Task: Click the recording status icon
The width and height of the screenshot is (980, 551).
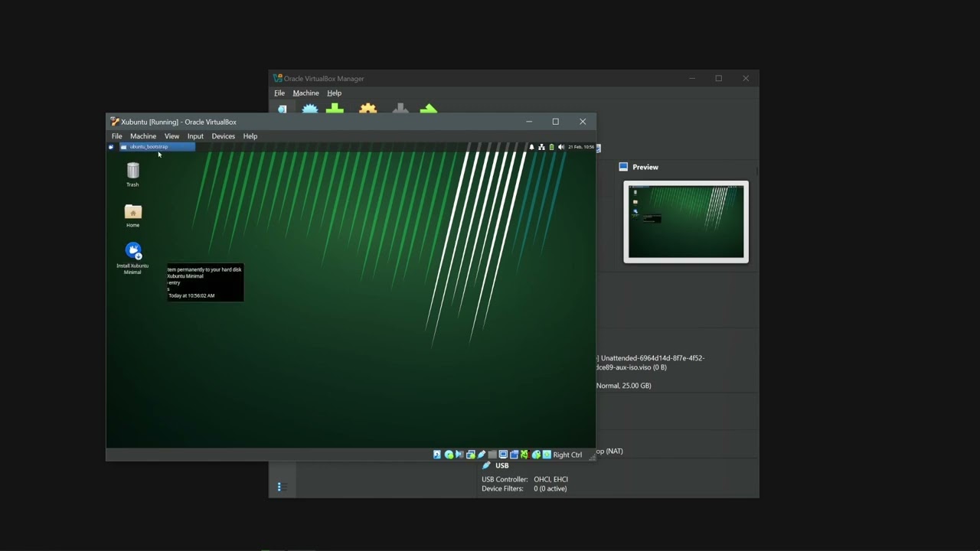Action: click(514, 455)
